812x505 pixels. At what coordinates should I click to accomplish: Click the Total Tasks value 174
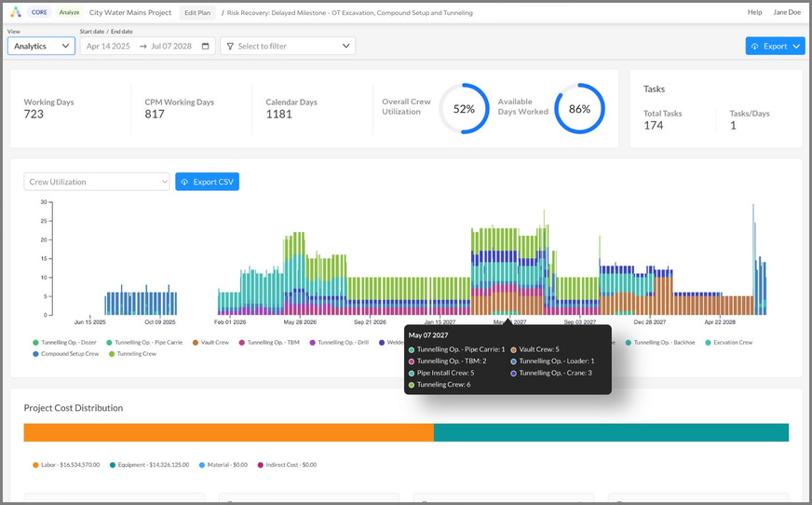click(x=654, y=126)
